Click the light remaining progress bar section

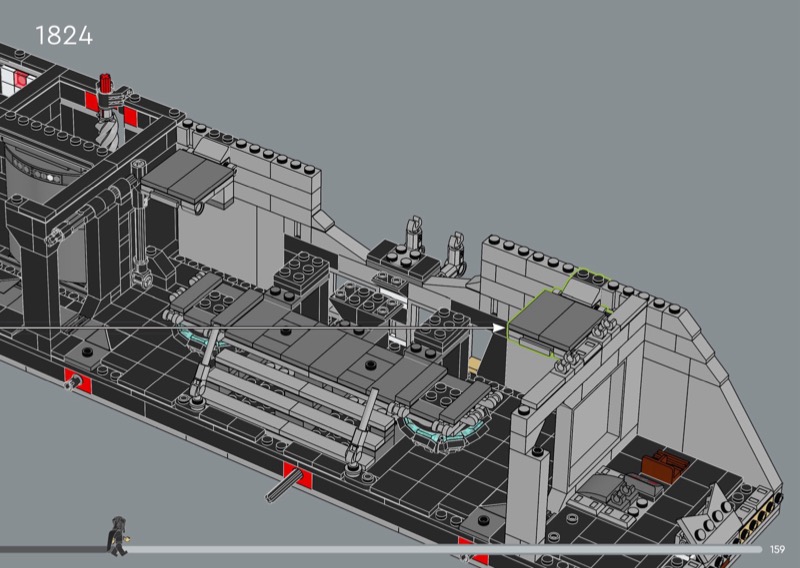tap(440, 549)
